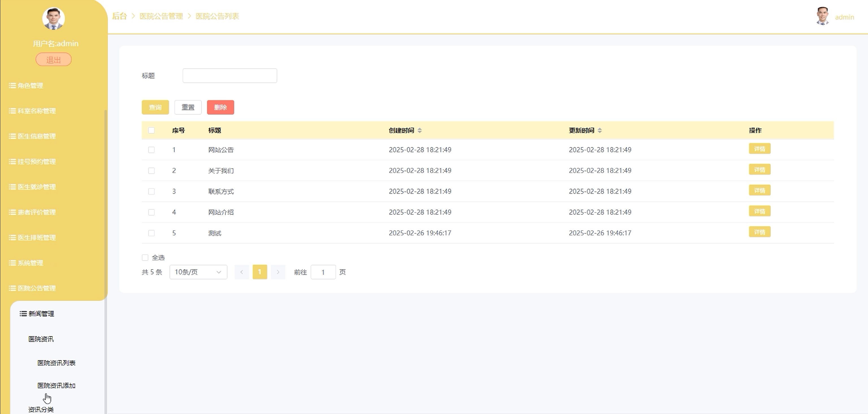Check the box for 网站公告 row
This screenshot has height=414, width=868.
[151, 149]
